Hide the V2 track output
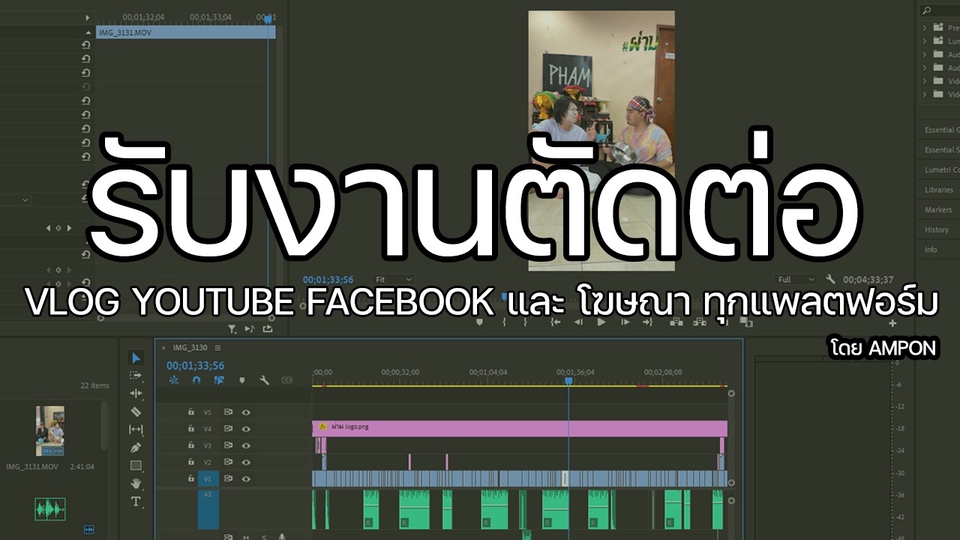The height and width of the screenshot is (540, 960). [246, 462]
